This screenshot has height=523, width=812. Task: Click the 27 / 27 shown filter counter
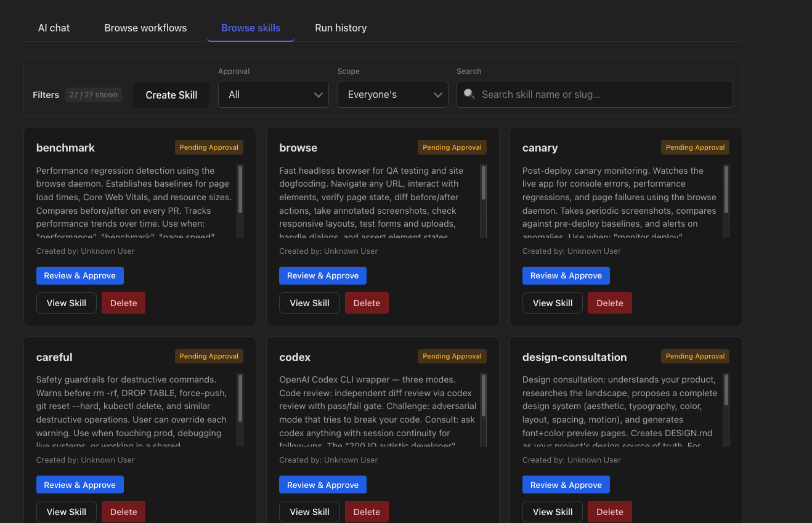point(93,94)
